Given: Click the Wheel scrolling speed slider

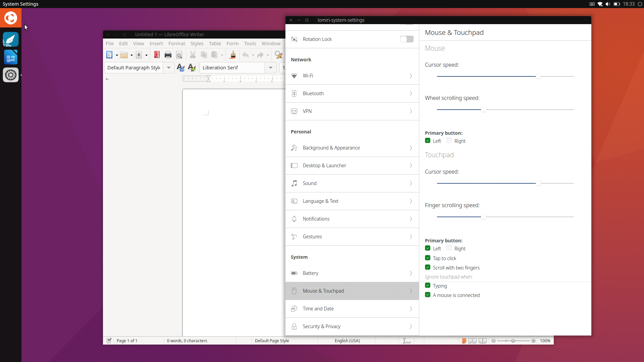Looking at the screenshot, I should (505, 110).
